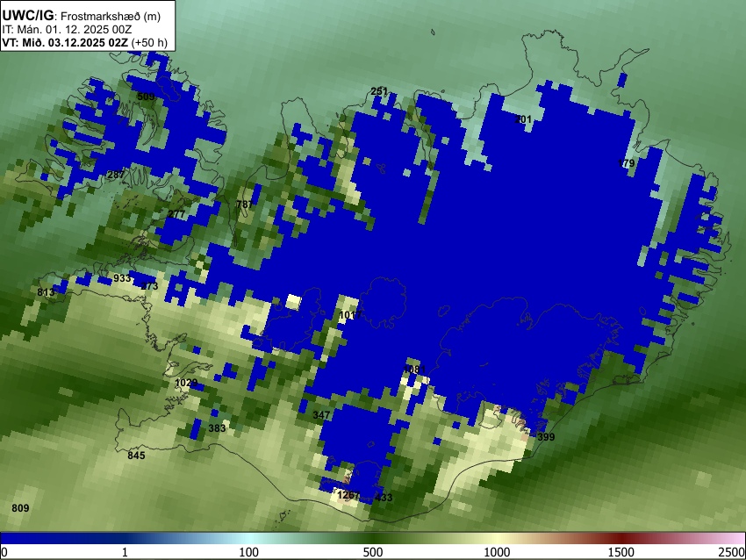Click the colorbar tick label 1

coord(125,552)
